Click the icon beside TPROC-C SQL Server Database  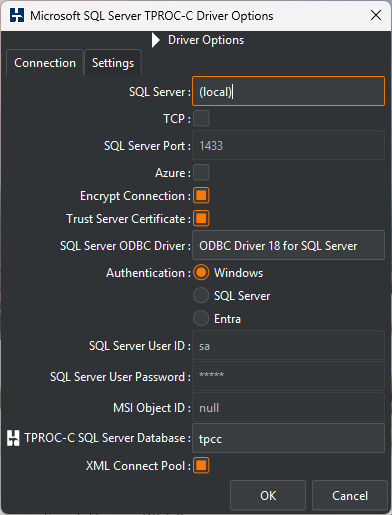point(13,438)
